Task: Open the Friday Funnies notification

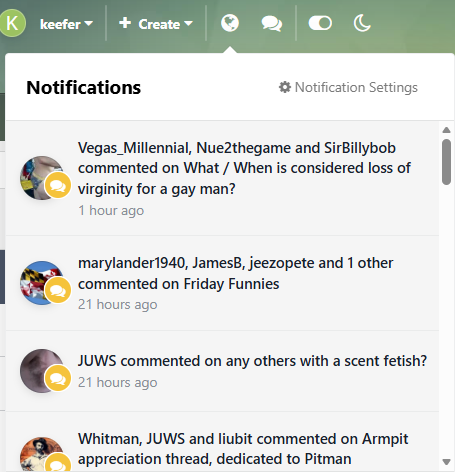Action: point(222,283)
